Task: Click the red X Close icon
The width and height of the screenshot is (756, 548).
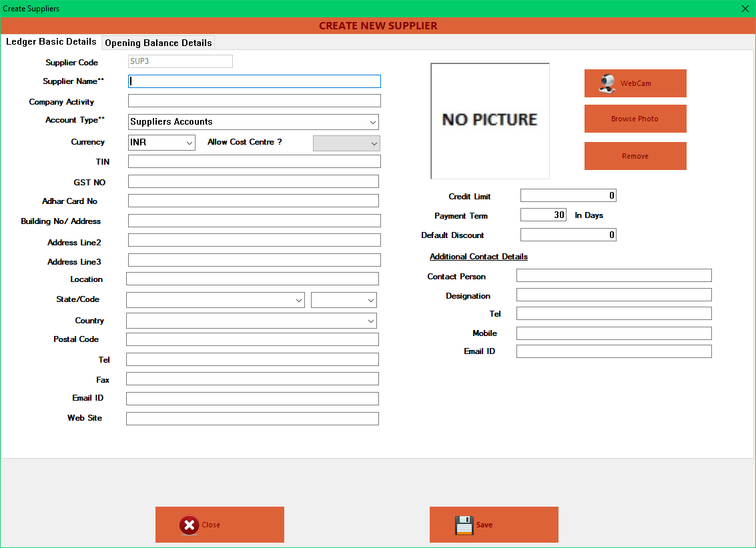Action: pos(187,525)
